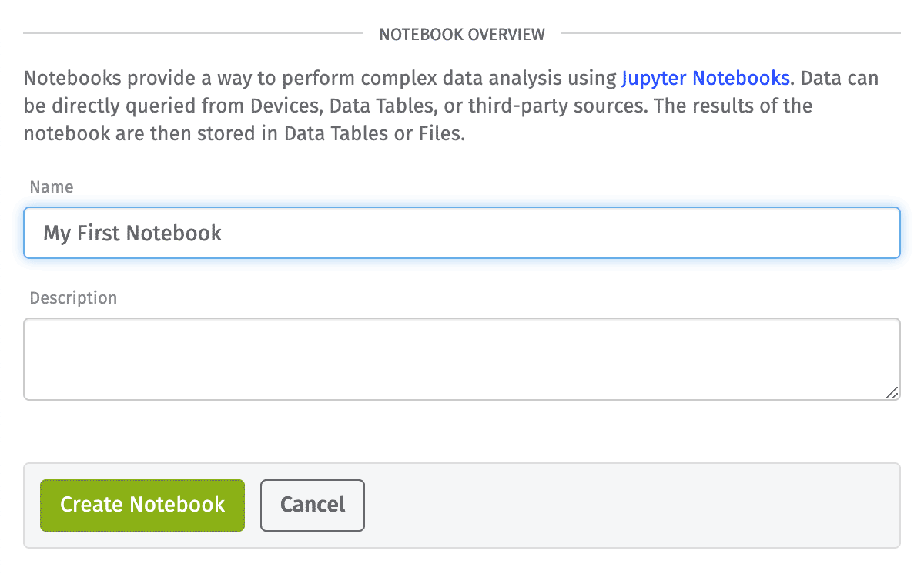This screenshot has width=924, height=578.
Task: Click the NOTEBOOK OVERVIEW section heading
Action: (462, 34)
